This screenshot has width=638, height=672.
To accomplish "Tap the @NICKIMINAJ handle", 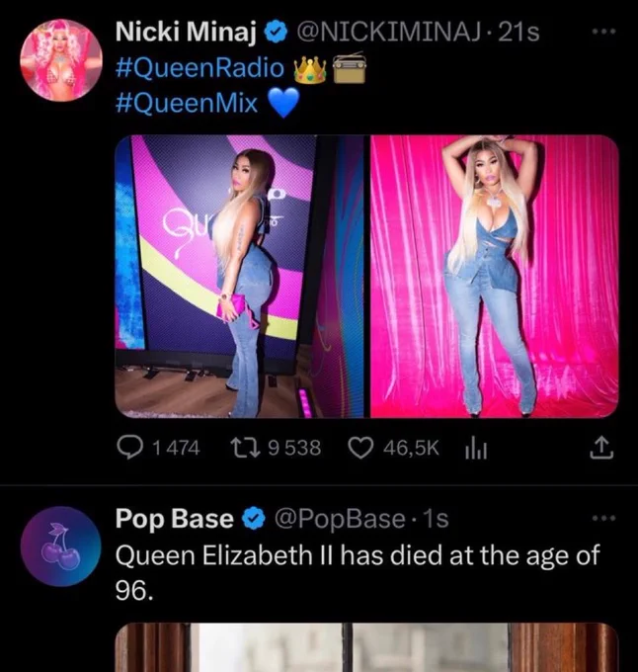I will [x=388, y=33].
